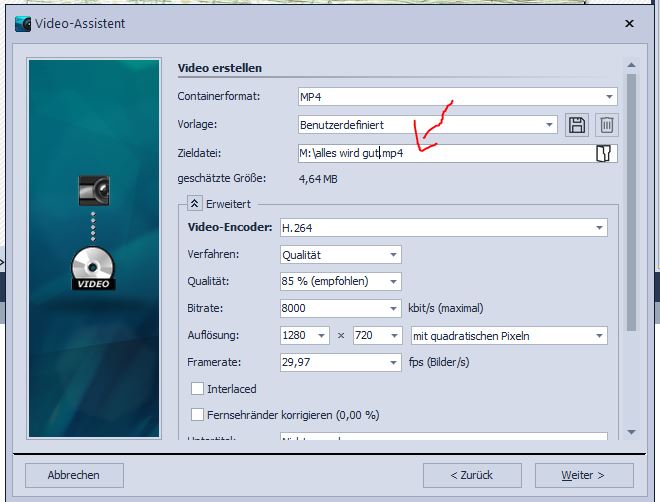Enable the Interlaced checkbox
660x502 pixels.
point(197,389)
